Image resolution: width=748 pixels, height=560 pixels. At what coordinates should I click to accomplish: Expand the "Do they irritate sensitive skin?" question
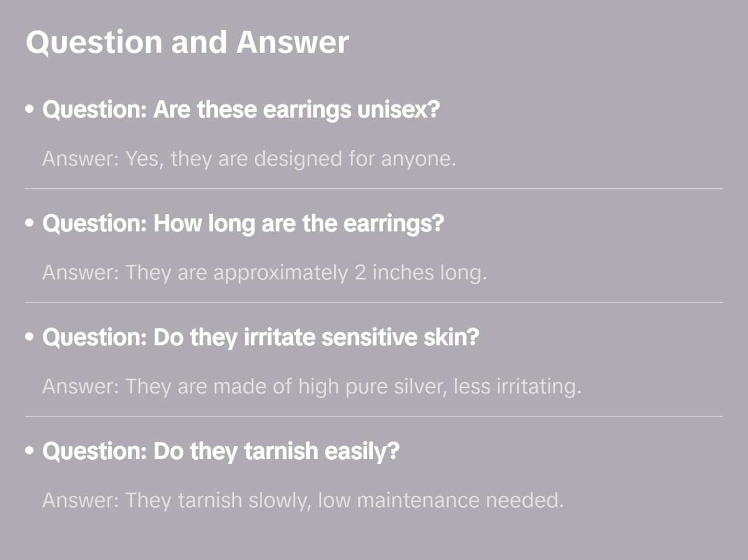coord(261,337)
